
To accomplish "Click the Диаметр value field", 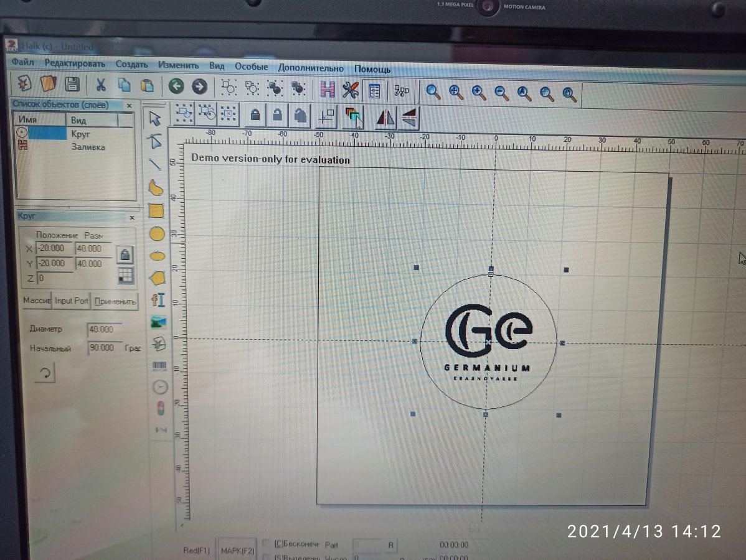I will click(103, 329).
